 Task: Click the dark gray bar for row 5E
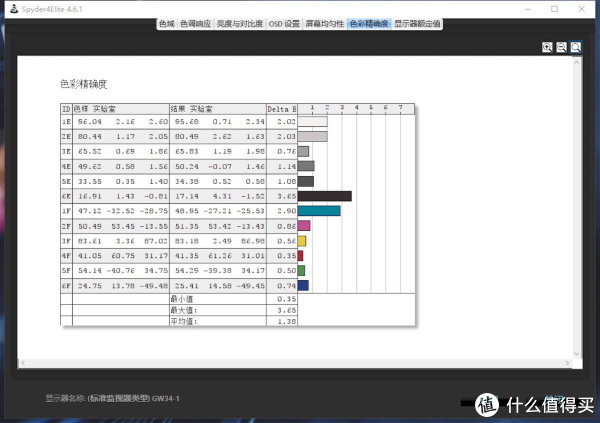pyautogui.click(x=306, y=181)
